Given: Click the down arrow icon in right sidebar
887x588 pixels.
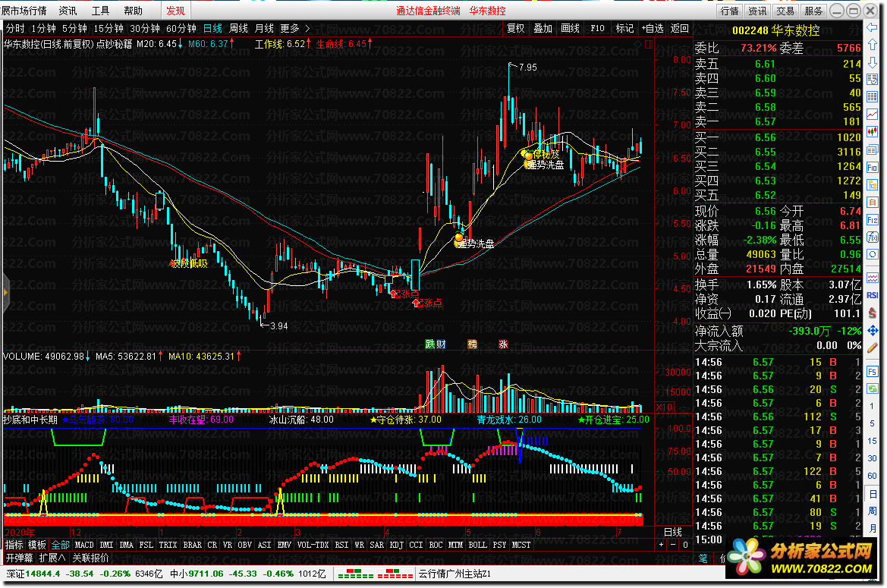Looking at the screenshot, I should point(872,62).
